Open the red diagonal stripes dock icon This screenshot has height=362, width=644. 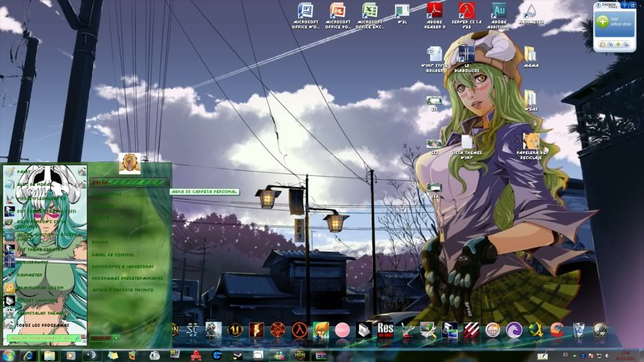[471, 330]
